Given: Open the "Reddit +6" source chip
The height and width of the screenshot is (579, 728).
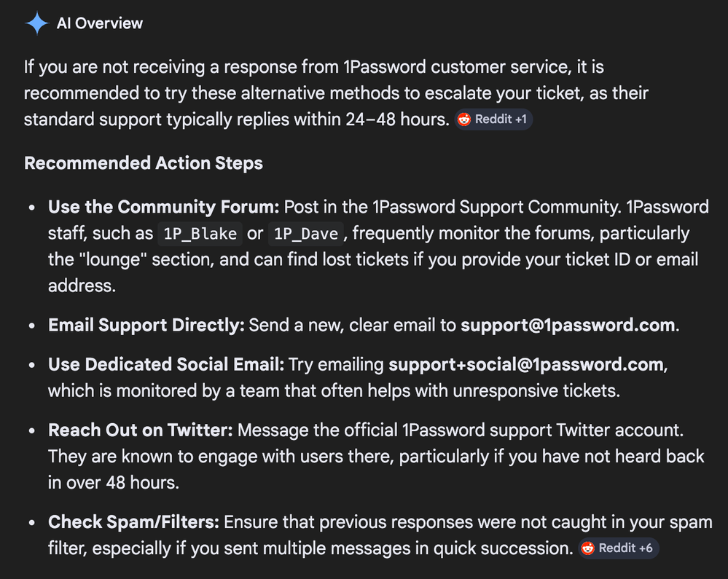Looking at the screenshot, I should pyautogui.click(x=619, y=548).
